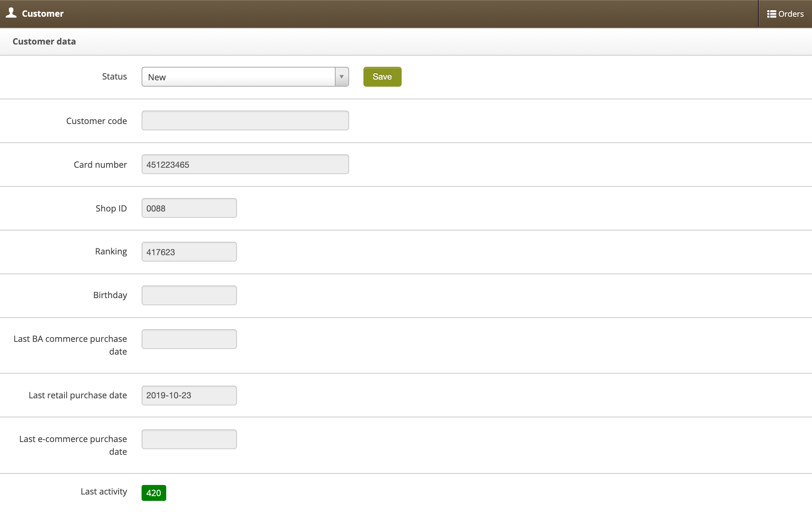Viewport: 812px width, 512px height.
Task: Click the Last e-commerce purchase date label
Action: coord(73,445)
